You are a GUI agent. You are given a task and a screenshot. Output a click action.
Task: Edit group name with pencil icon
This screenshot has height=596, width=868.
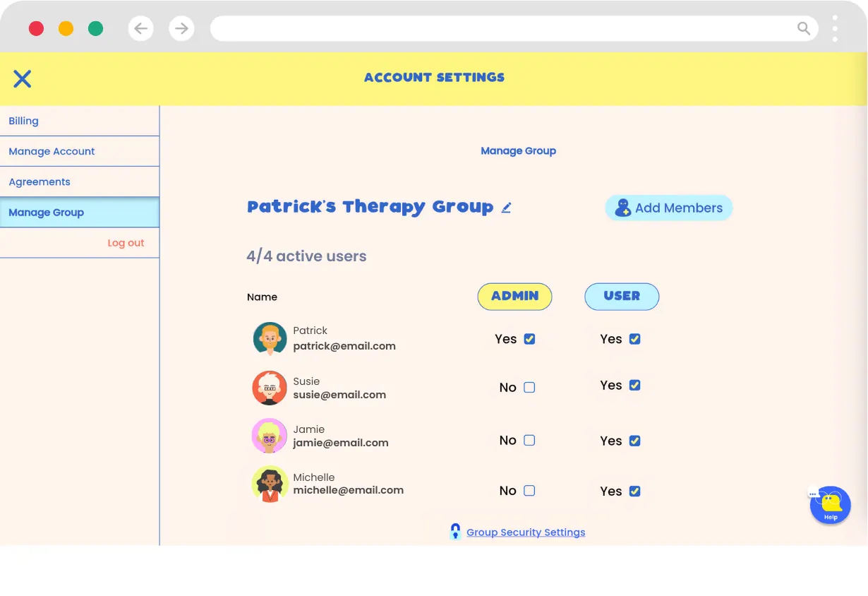(x=506, y=208)
